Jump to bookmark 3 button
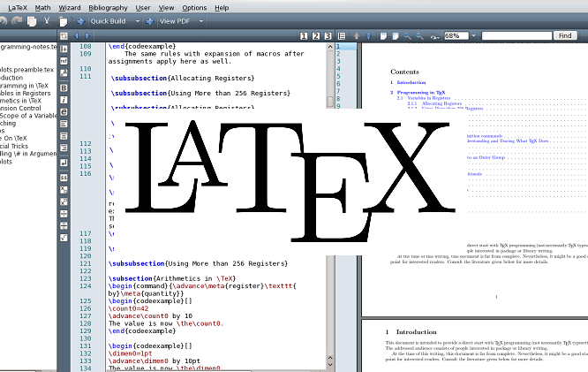This screenshot has height=372, width=588. [x=328, y=36]
